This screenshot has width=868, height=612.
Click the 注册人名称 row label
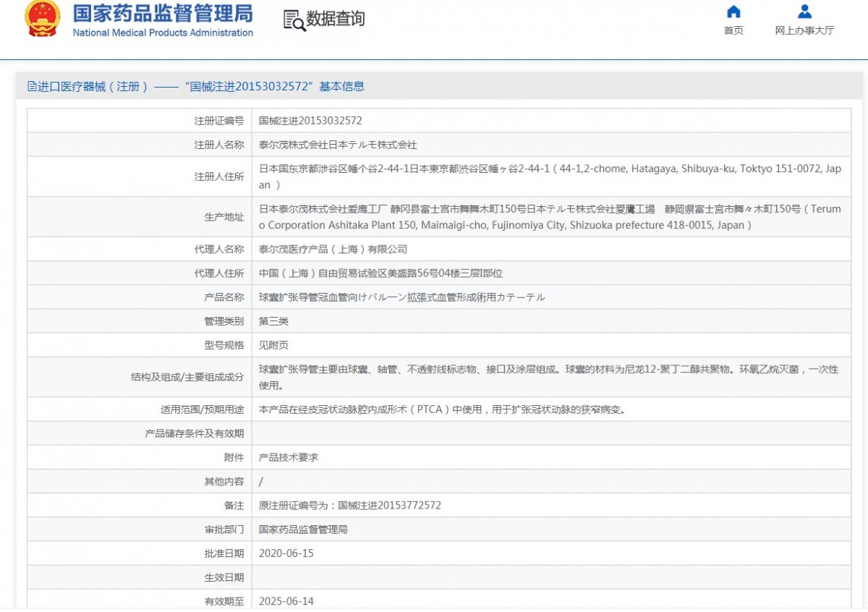(219, 145)
